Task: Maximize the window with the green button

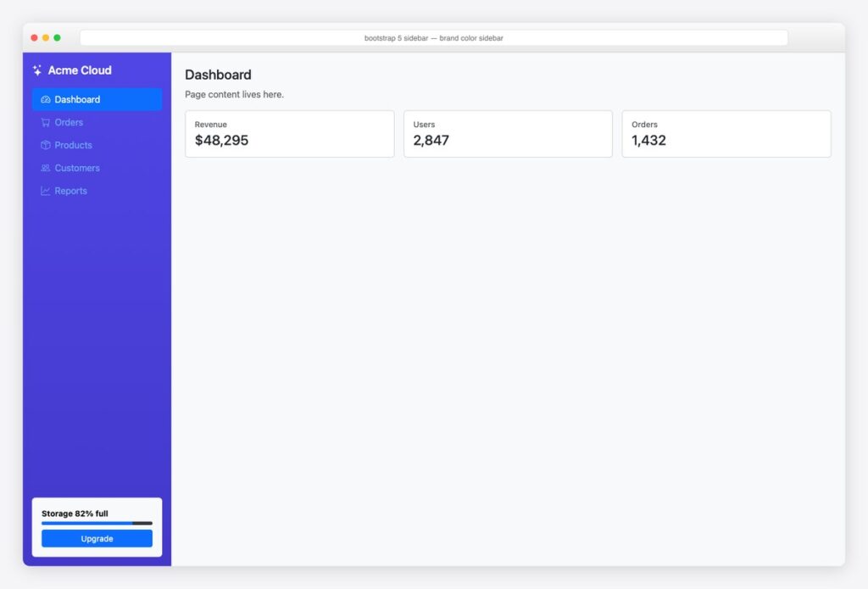Action: (57, 37)
